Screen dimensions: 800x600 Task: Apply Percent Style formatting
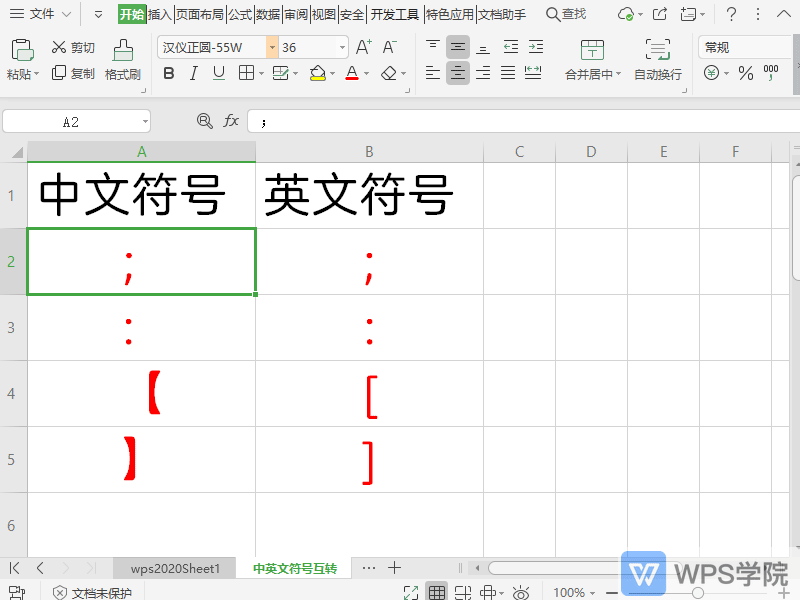coord(745,72)
